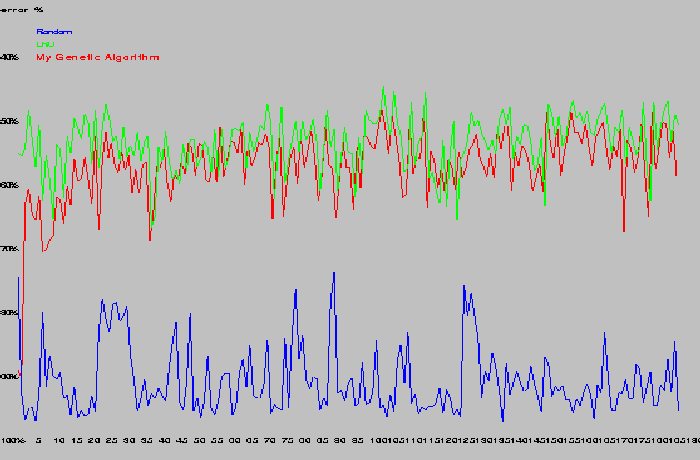Click the x-axis tick label 5
This screenshot has width=700, height=460.
(39, 440)
